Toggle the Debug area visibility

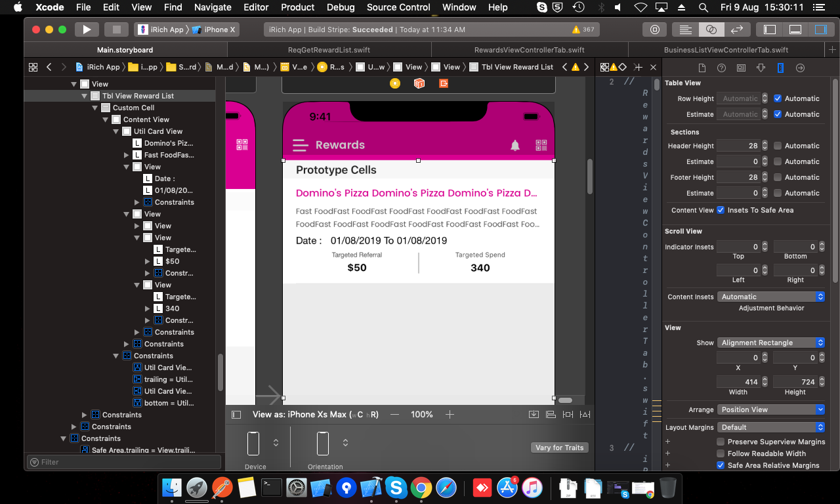tap(795, 30)
